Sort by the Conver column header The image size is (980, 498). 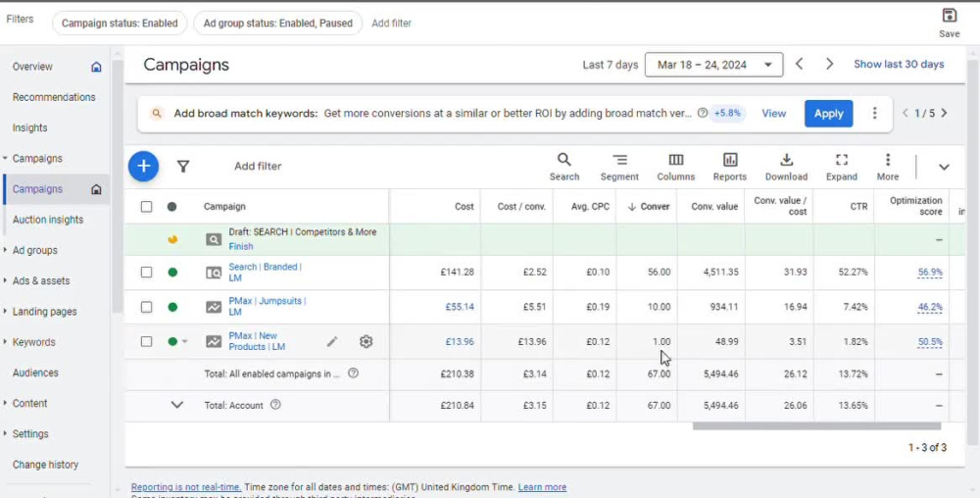(648, 207)
